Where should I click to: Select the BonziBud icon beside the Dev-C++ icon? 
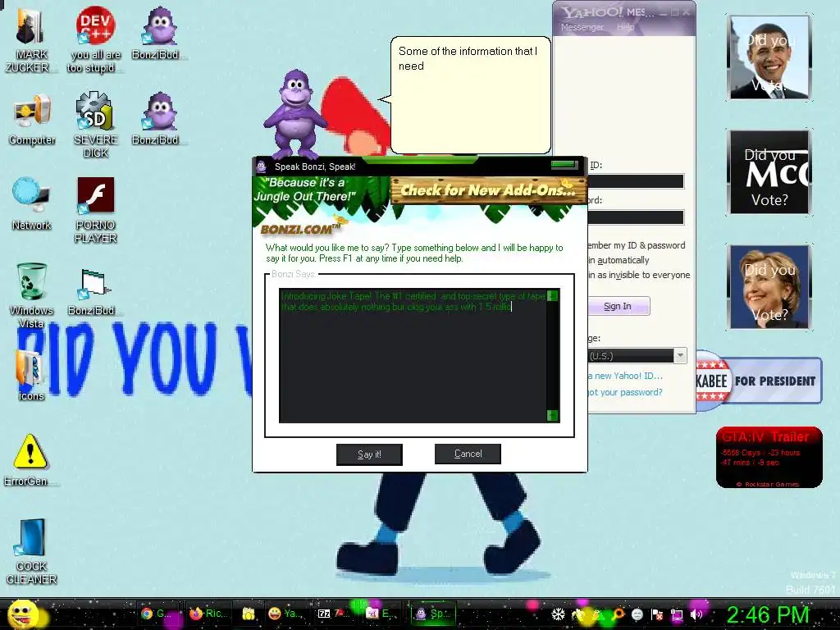(158, 33)
